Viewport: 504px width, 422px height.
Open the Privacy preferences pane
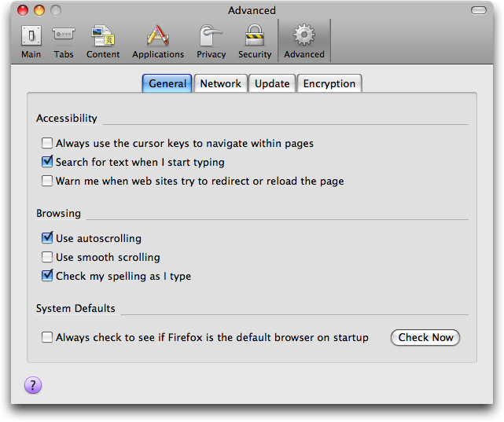[x=211, y=41]
